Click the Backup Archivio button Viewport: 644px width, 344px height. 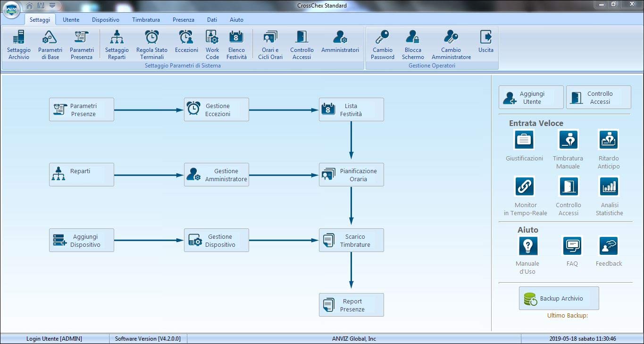559,298
